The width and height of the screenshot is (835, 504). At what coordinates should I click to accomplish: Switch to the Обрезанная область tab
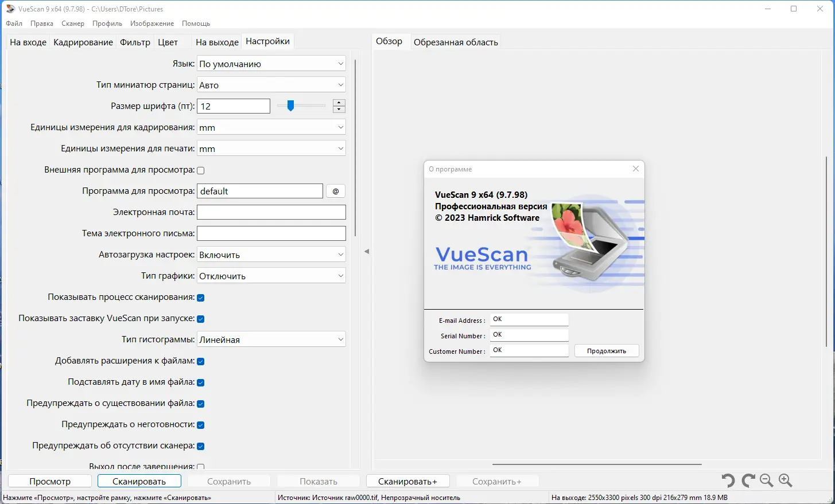pyautogui.click(x=456, y=41)
